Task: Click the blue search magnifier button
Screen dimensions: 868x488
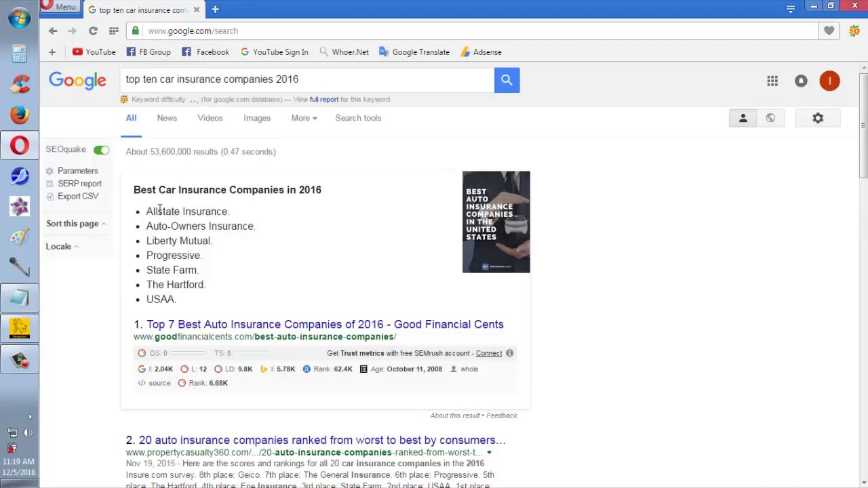Action: 507,80
